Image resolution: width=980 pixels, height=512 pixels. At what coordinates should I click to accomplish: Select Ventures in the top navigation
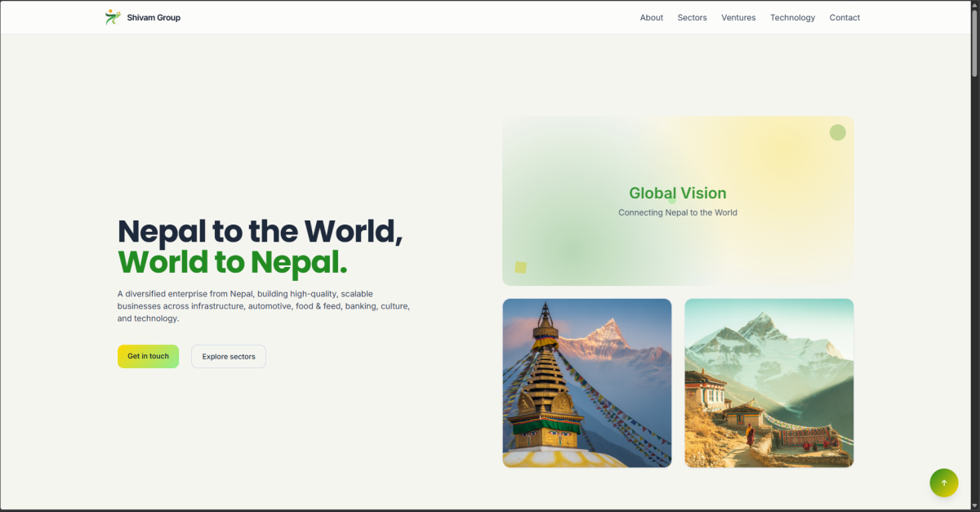tap(738, 18)
